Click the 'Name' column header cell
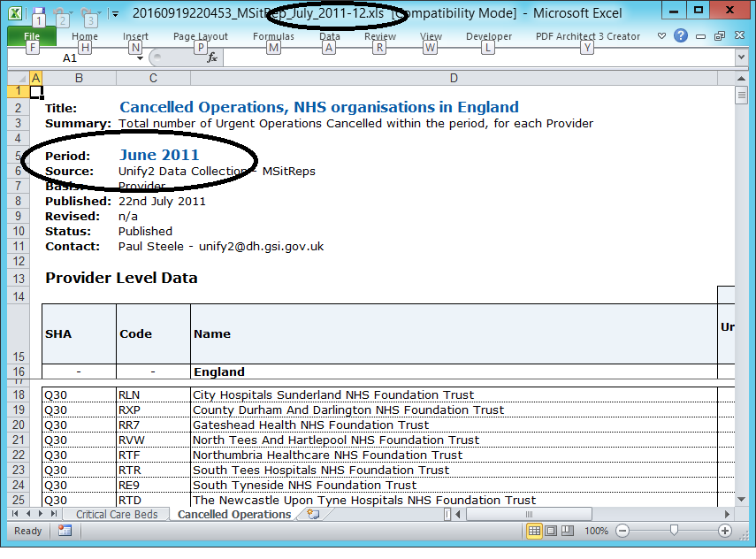756x559 pixels. coord(454,333)
